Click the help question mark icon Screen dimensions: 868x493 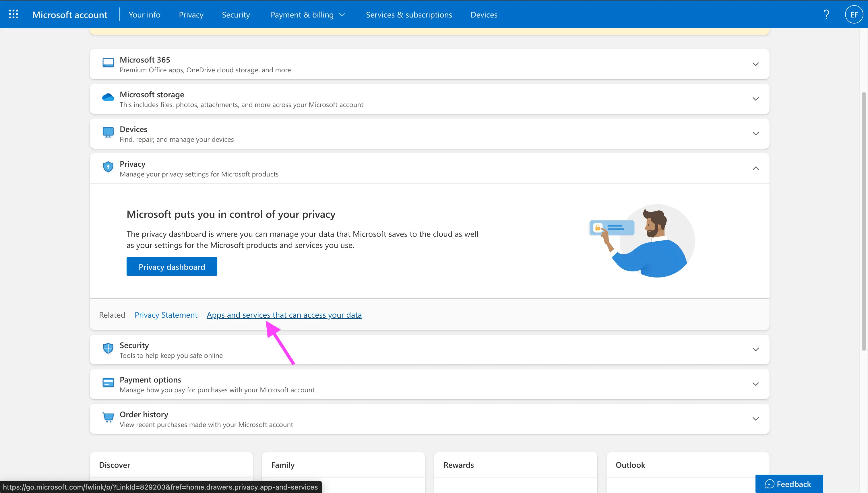[826, 14]
